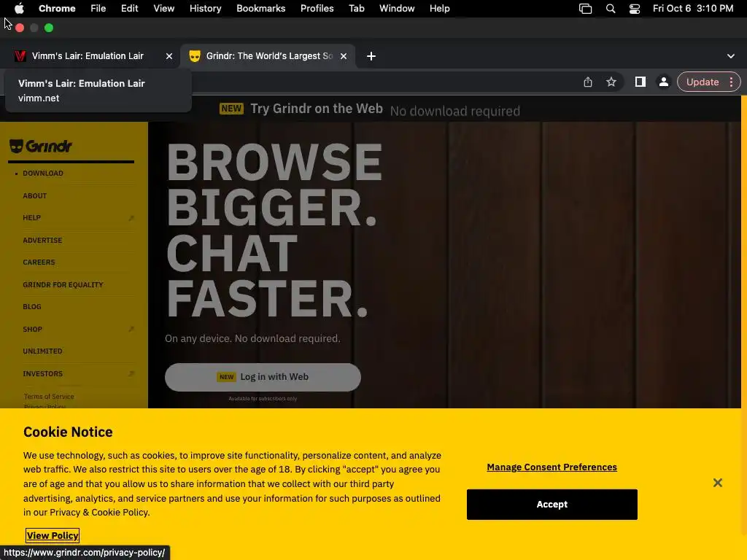Open Grindr for Equality link

63,285
